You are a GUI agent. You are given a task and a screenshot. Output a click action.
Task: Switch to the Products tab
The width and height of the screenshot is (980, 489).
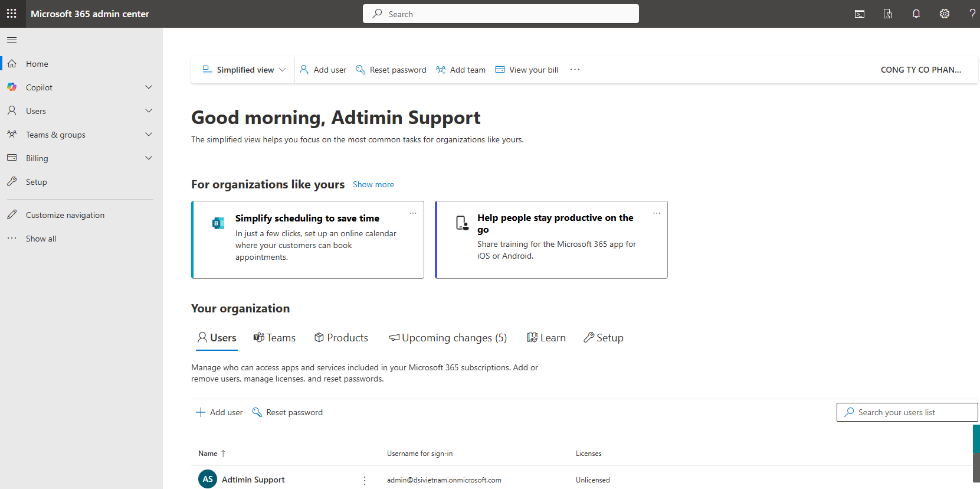[x=341, y=338]
